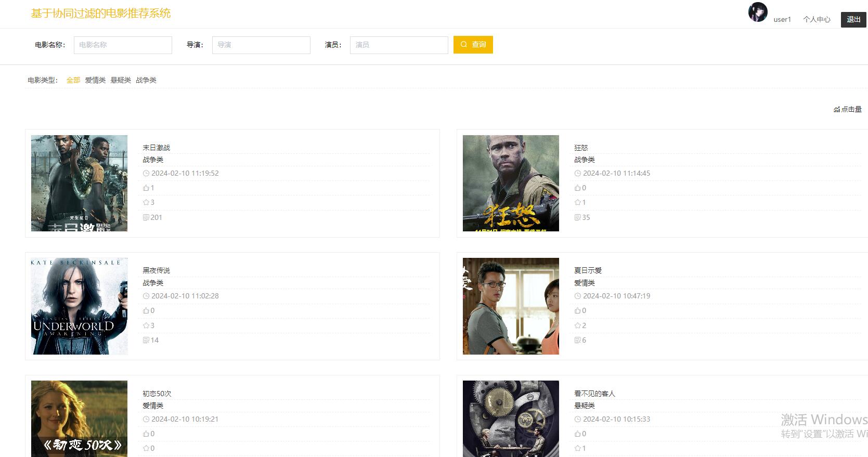
Task: Focus the 演员 input field
Action: (399, 45)
